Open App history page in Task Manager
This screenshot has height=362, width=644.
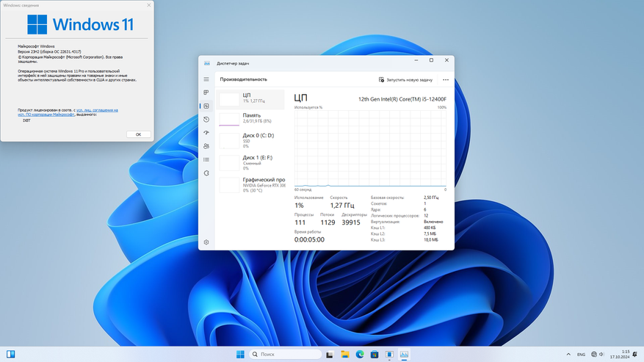pyautogui.click(x=206, y=120)
